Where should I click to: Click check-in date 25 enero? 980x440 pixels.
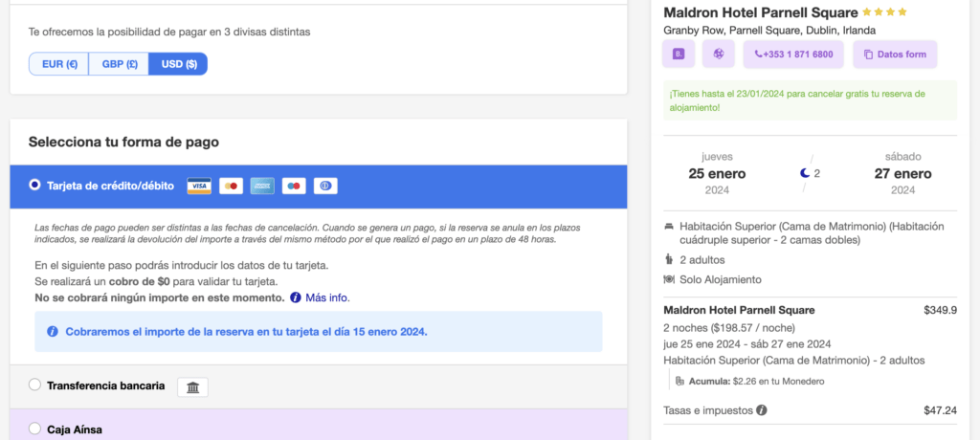(x=717, y=173)
